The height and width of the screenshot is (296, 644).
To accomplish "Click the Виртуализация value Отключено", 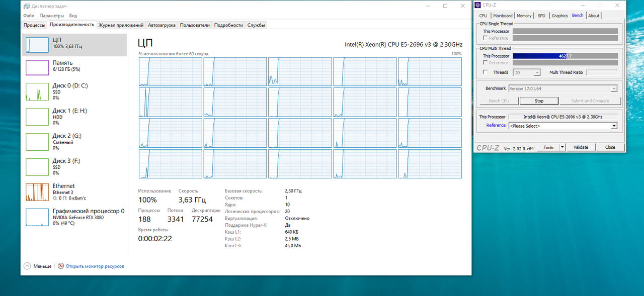I will pos(297,219).
